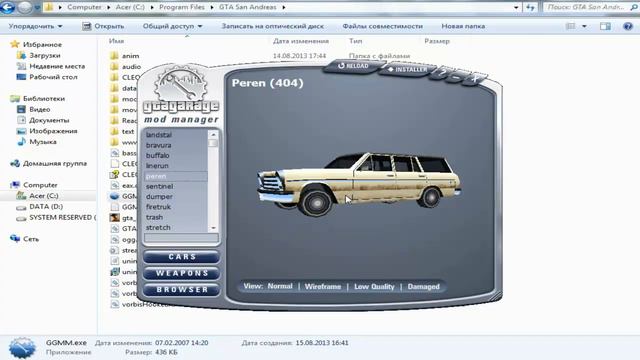Switch to WEAPONS category

pyautogui.click(x=182, y=273)
